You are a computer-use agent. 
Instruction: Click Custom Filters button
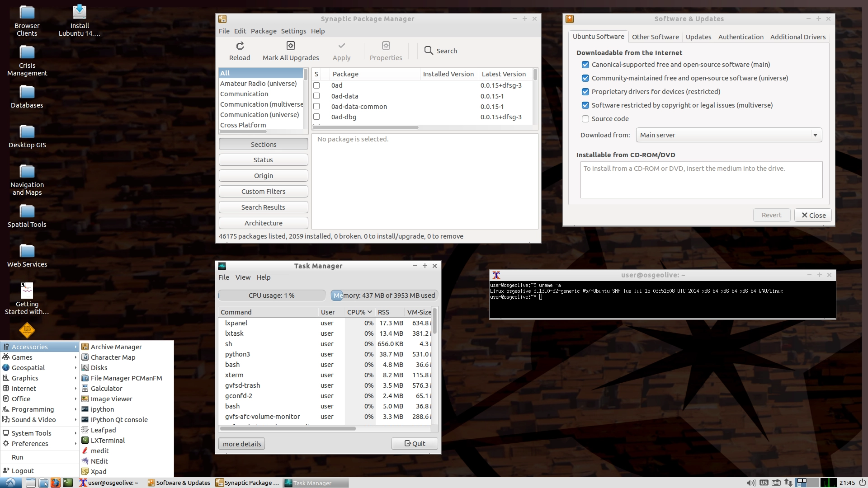click(x=264, y=192)
